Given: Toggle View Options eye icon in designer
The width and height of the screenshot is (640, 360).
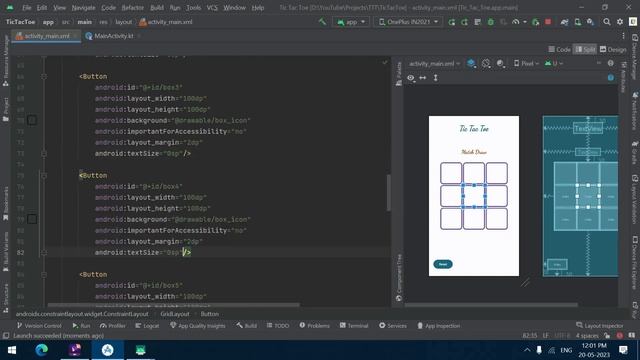Looking at the screenshot, I should point(411,78).
